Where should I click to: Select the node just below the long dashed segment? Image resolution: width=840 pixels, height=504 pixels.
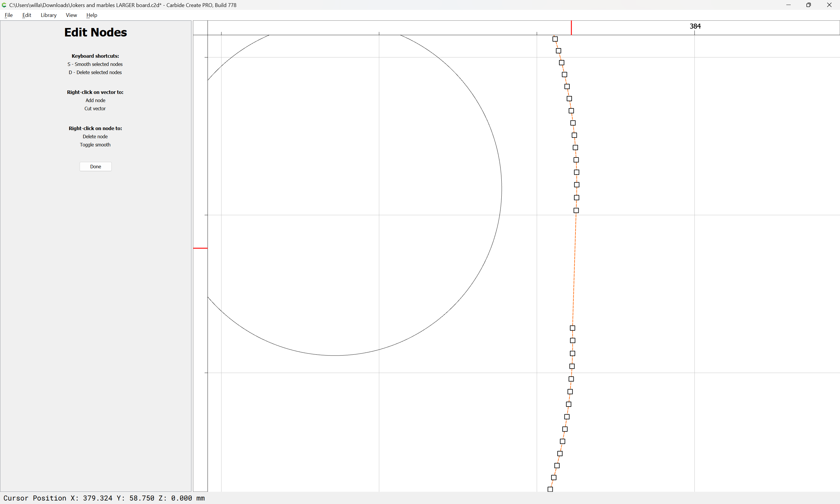click(x=573, y=328)
